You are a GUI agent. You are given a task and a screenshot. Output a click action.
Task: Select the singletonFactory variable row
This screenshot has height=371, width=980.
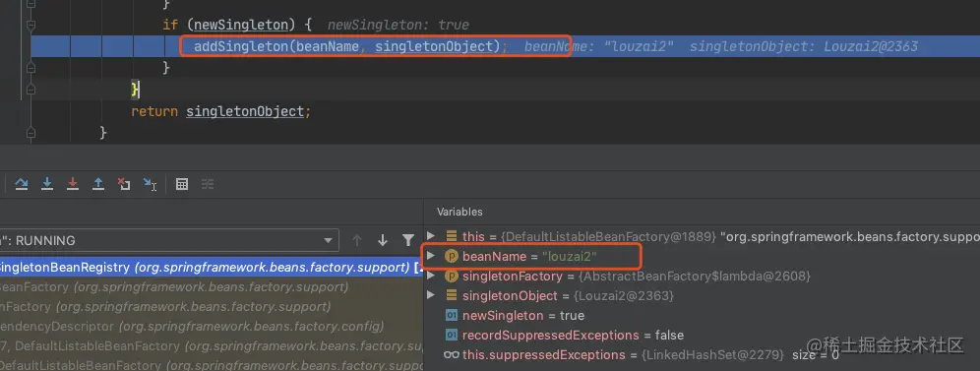click(x=702, y=277)
